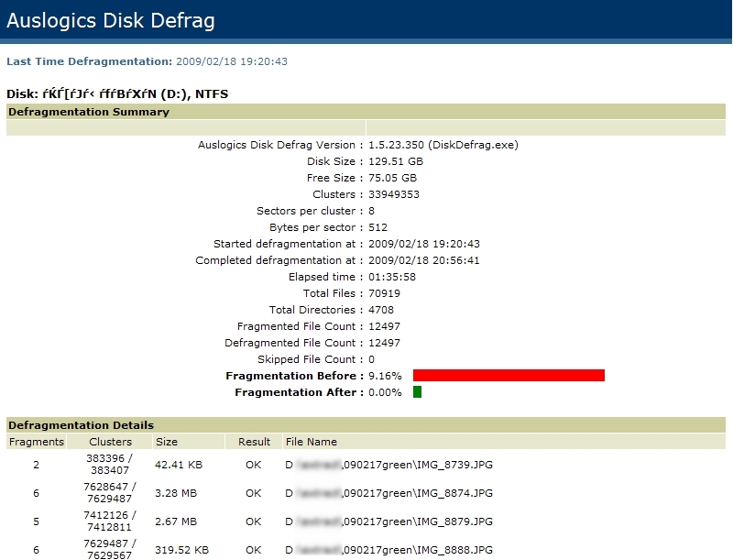
Task: Select clusters cell '7629487 / 7629567'
Action: coord(110,549)
